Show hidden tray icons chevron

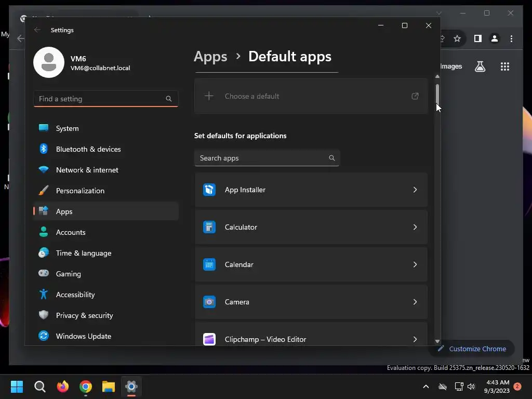426,387
